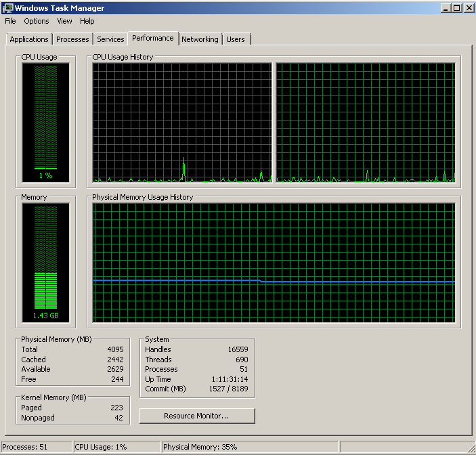Click the Commit value 1527 / 8189

[x=229, y=389]
